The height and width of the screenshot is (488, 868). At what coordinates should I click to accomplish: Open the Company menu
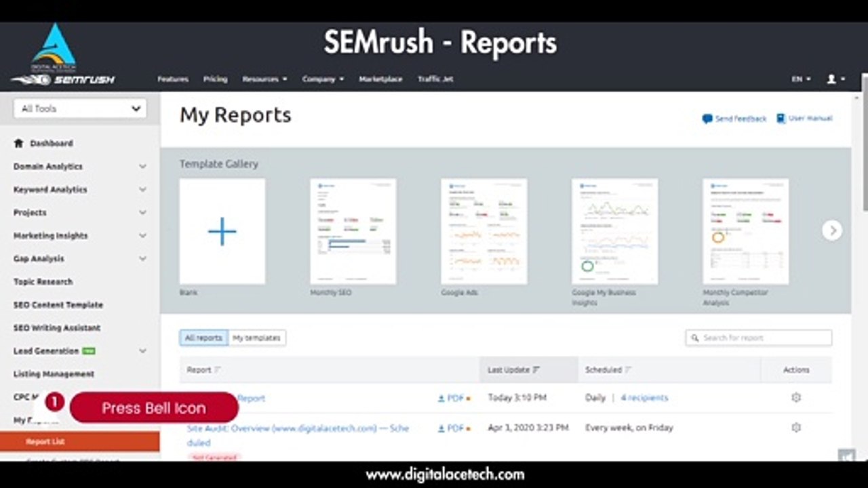[323, 79]
